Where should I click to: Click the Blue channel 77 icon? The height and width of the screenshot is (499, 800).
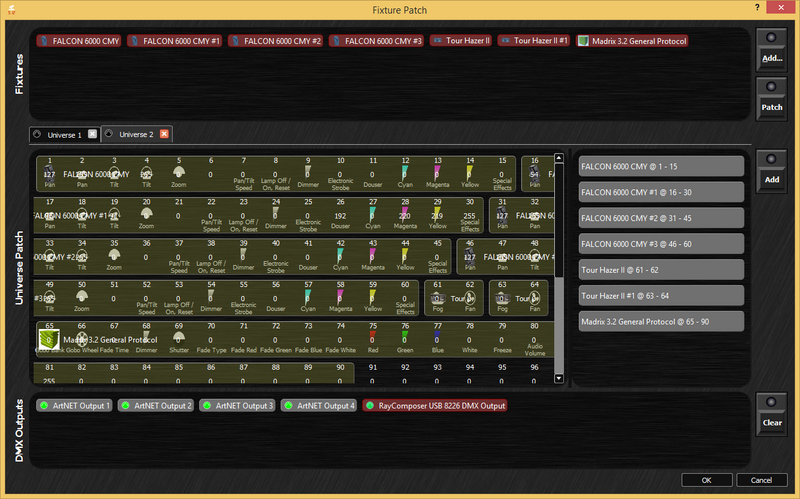pyautogui.click(x=437, y=337)
